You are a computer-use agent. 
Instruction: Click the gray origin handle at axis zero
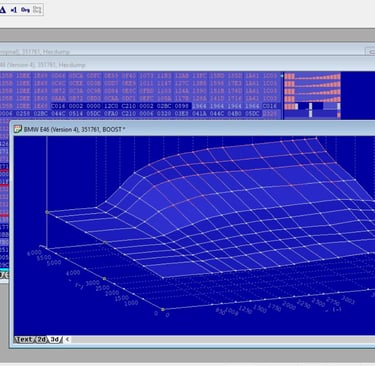[163, 310]
